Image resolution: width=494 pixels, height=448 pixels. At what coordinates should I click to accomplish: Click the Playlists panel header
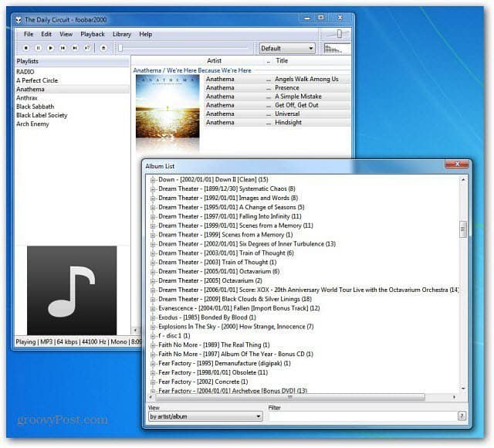[72, 61]
